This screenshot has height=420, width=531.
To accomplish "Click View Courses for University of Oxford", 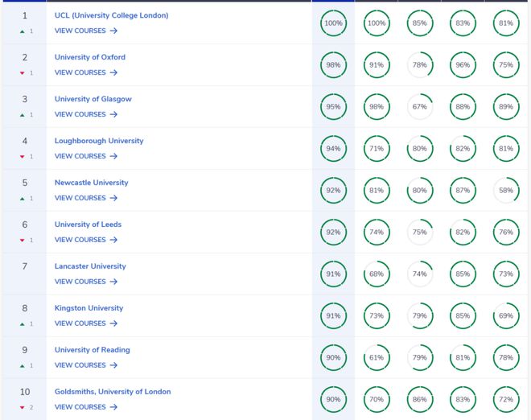I will pos(86,72).
